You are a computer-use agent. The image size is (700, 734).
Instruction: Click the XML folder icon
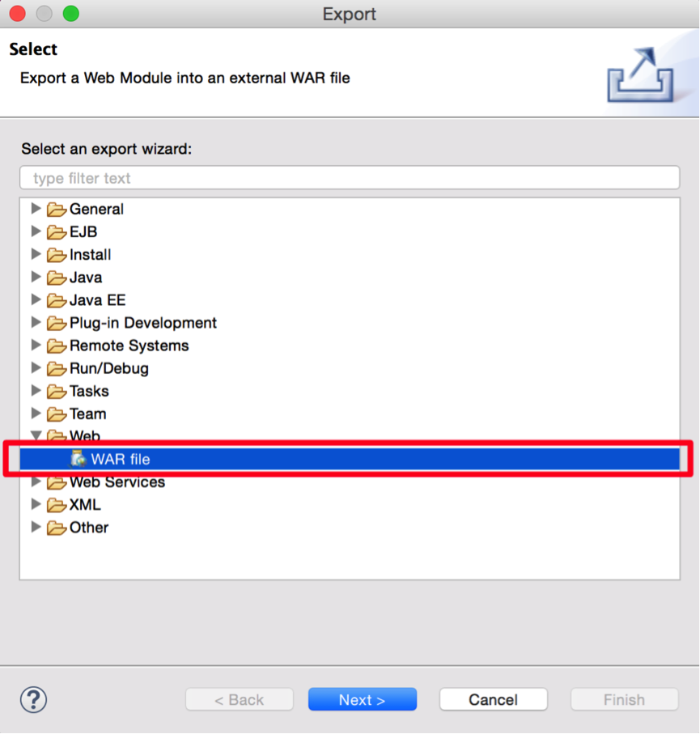[56, 505]
